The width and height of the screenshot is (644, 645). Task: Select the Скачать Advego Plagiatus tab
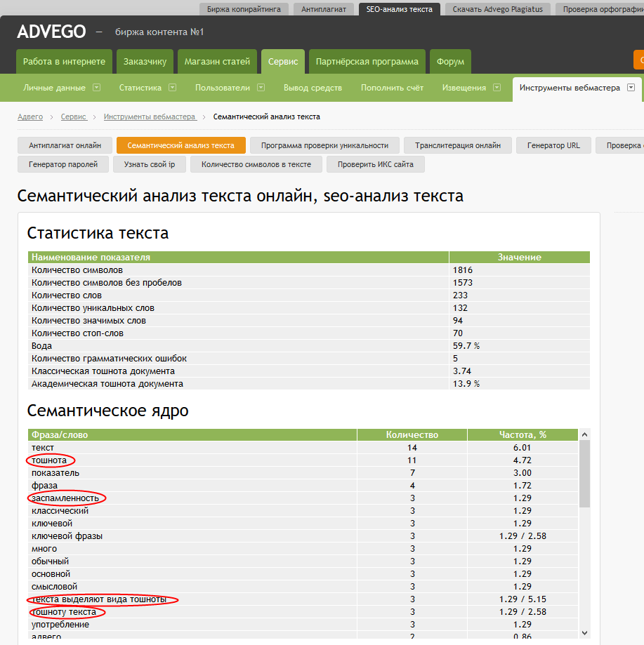[x=499, y=9]
